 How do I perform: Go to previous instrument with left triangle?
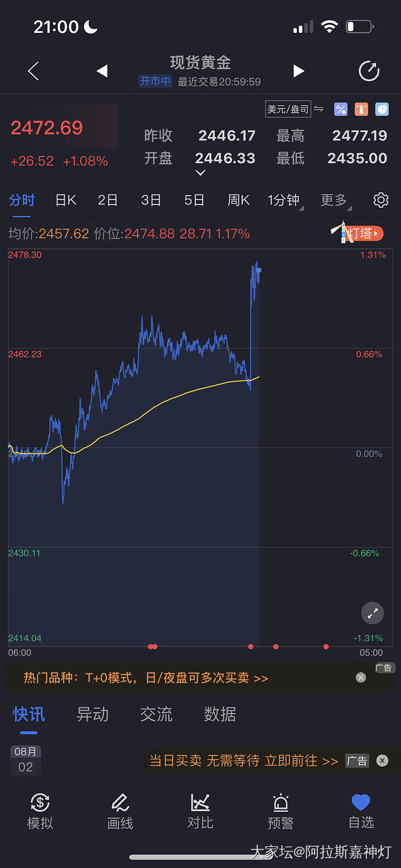102,71
